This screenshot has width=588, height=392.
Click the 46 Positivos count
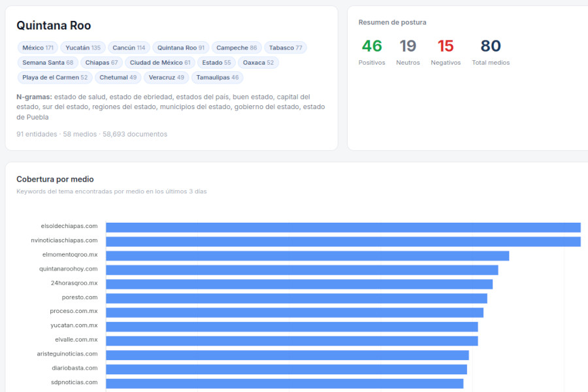click(372, 46)
